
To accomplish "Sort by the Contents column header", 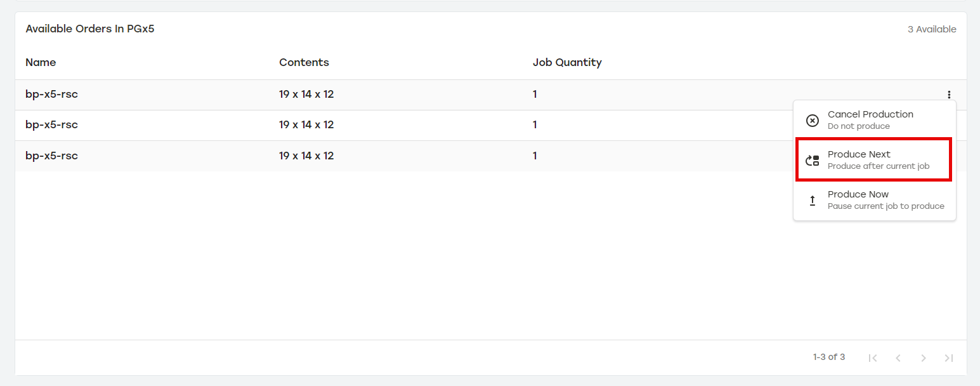I will pos(304,62).
